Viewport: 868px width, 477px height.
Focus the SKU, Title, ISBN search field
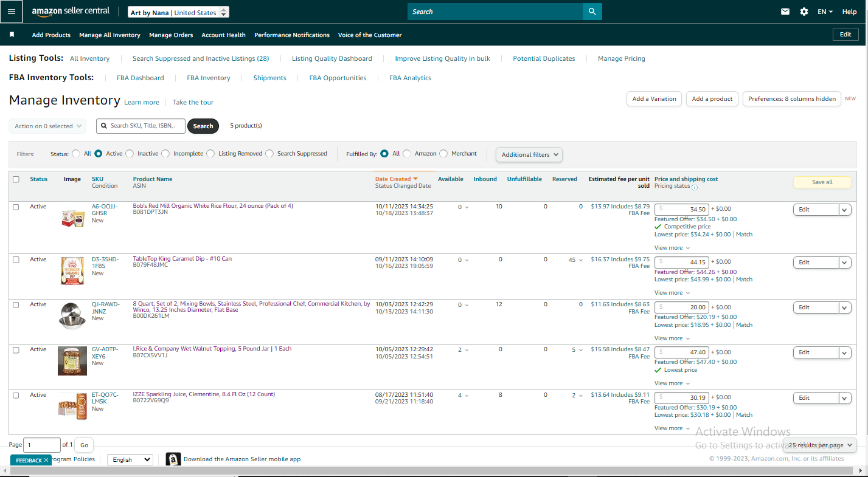pyautogui.click(x=141, y=126)
